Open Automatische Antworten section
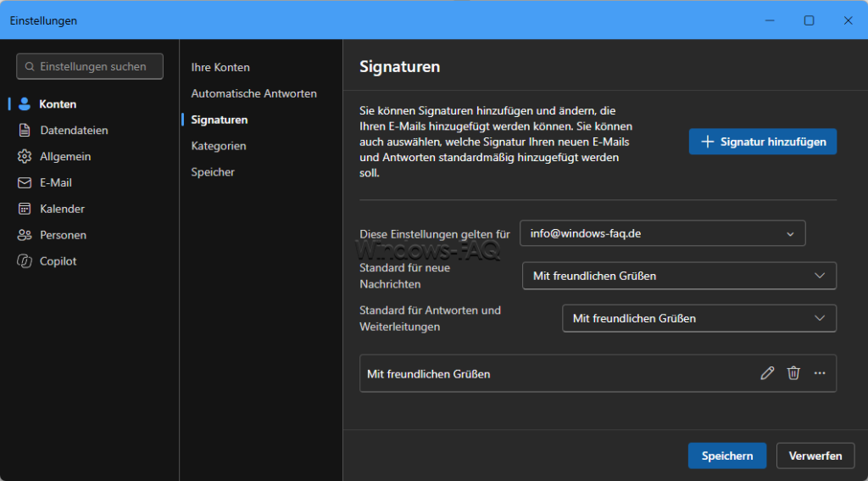 254,93
